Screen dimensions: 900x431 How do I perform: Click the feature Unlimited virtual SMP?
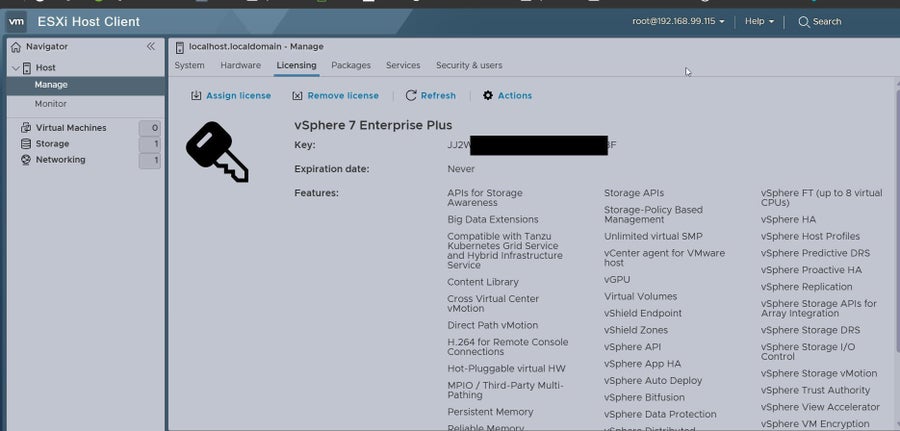[x=653, y=236]
